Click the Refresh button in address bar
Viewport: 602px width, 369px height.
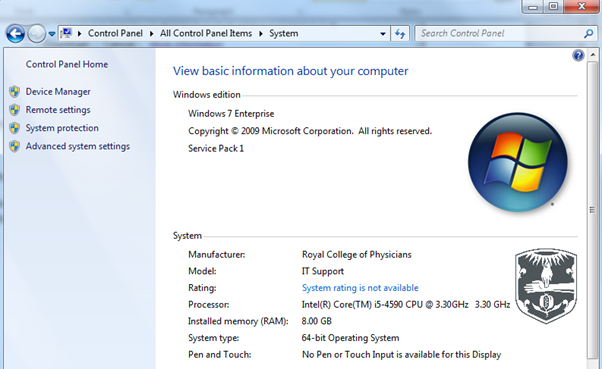click(400, 34)
